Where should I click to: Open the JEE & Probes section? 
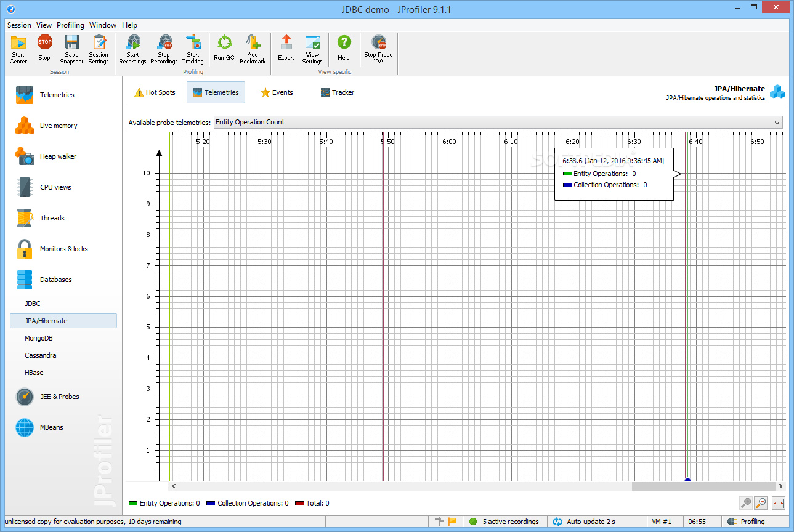tap(60, 397)
